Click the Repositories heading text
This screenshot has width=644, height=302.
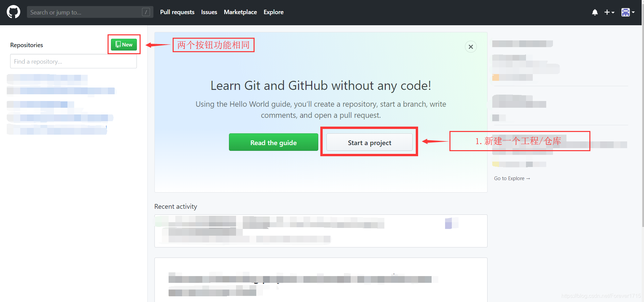coord(27,45)
